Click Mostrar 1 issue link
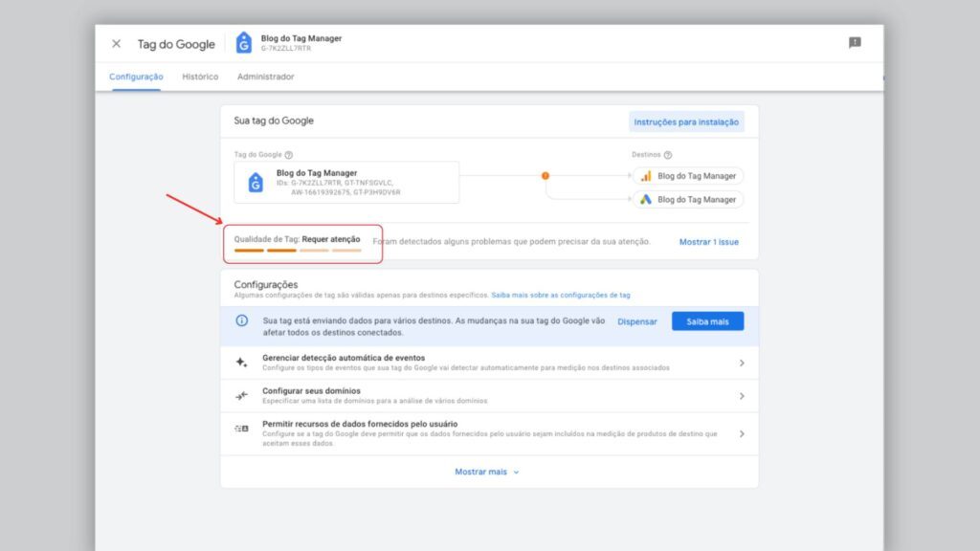The height and width of the screenshot is (551, 980). [709, 242]
